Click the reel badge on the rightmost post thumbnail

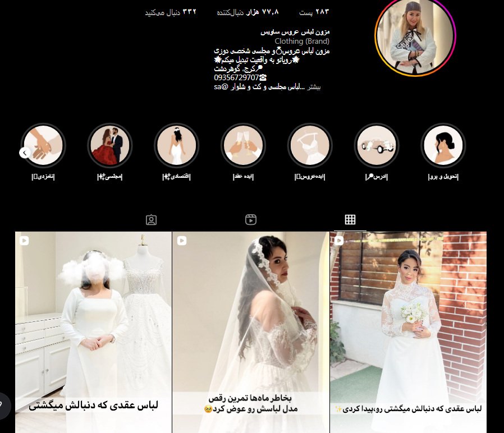click(x=338, y=240)
